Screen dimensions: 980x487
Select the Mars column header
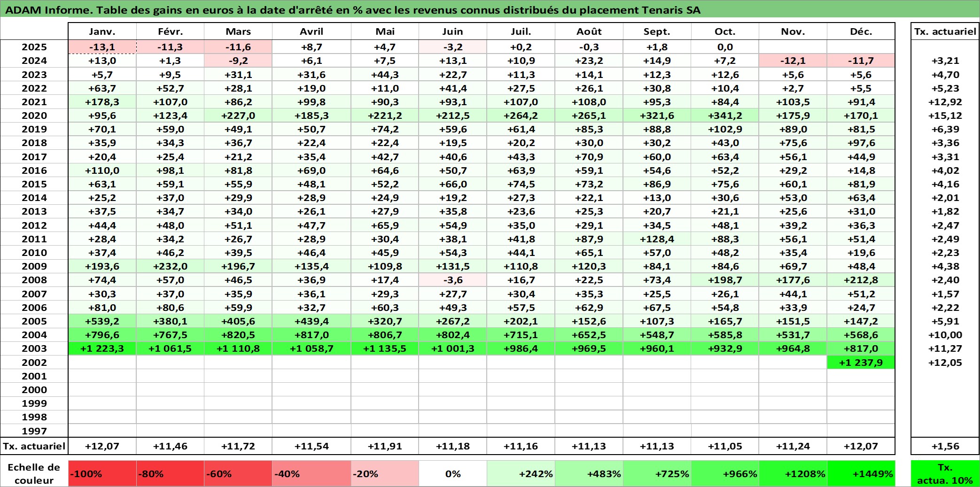point(238,31)
